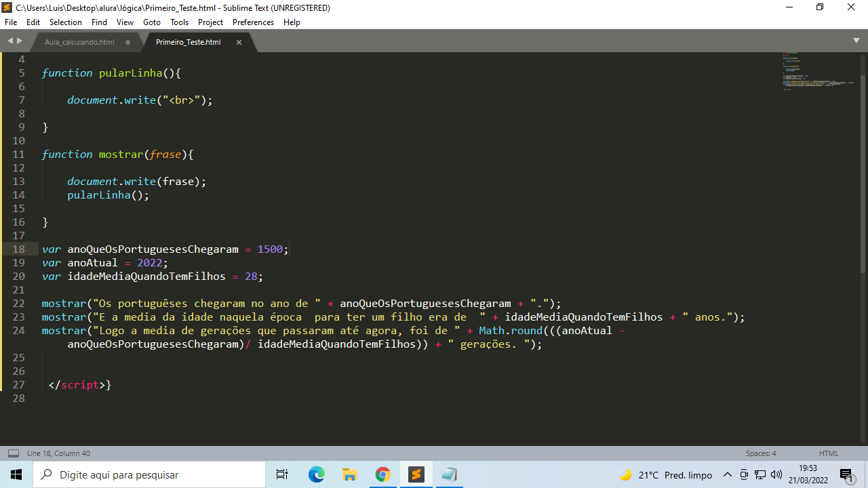Open the Selection menu
This screenshot has height=488, width=868.
click(66, 22)
